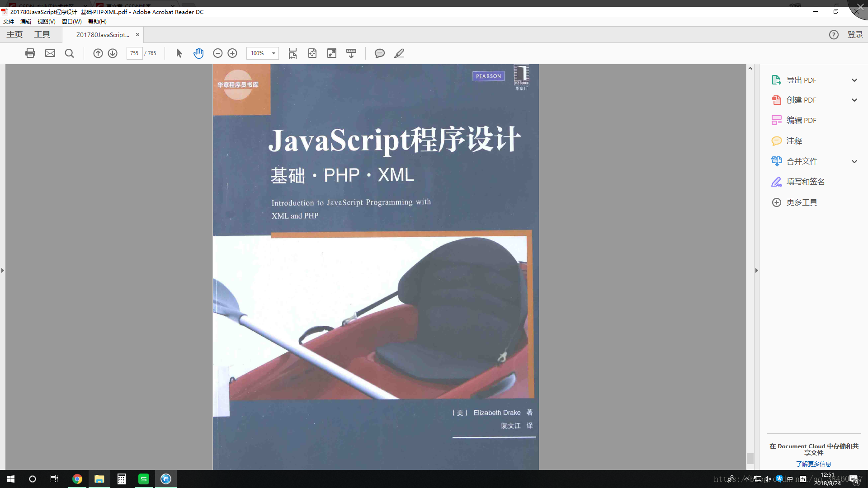Zoom in with plus icon
This screenshot has height=488, width=868.
(232, 53)
